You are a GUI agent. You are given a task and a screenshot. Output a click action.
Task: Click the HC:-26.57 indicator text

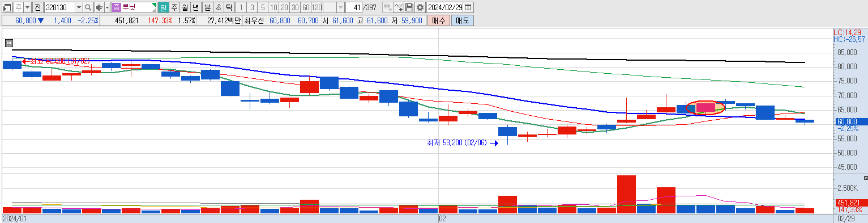point(849,39)
